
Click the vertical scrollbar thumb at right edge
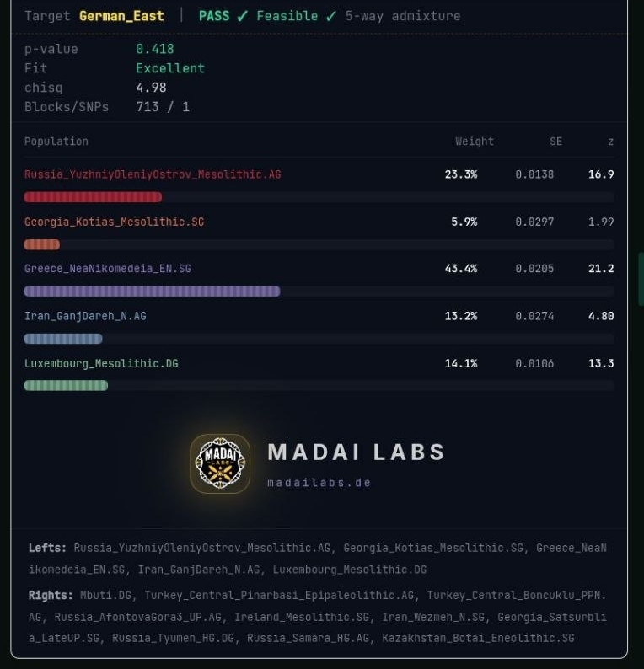641,280
